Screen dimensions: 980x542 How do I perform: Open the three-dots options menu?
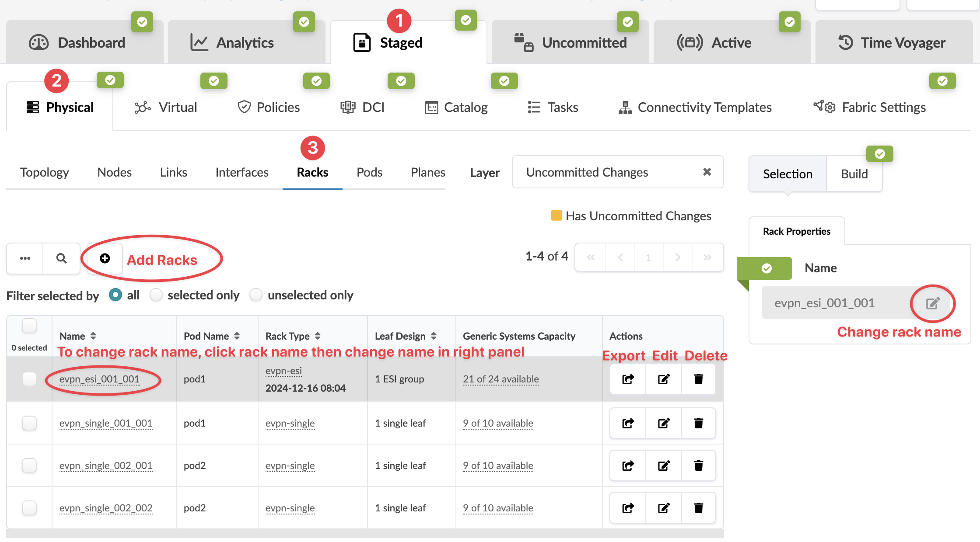[25, 258]
